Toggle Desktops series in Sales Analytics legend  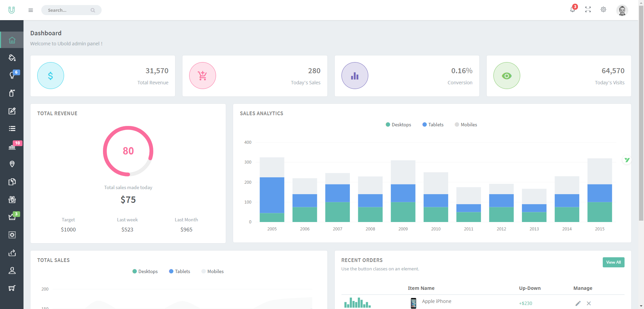click(x=398, y=125)
